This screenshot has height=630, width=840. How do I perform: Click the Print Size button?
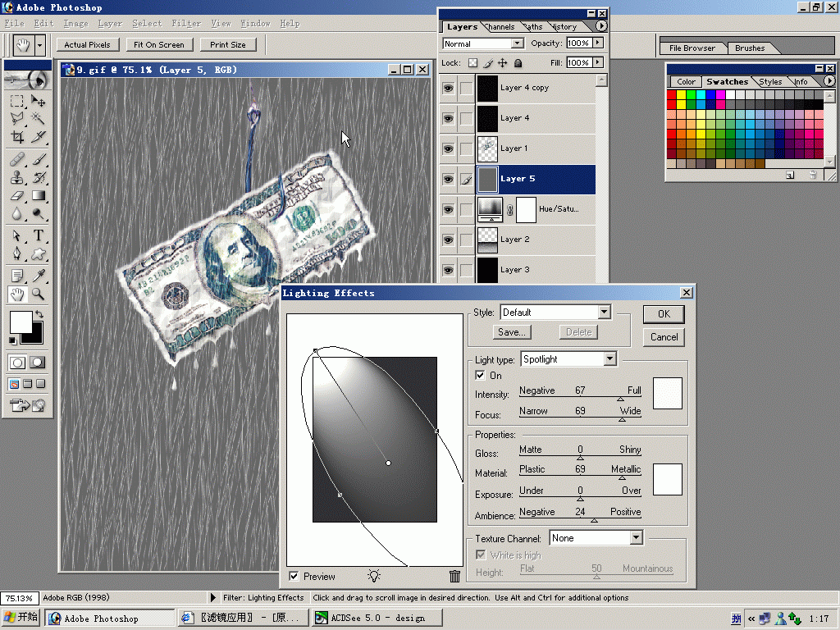click(228, 45)
